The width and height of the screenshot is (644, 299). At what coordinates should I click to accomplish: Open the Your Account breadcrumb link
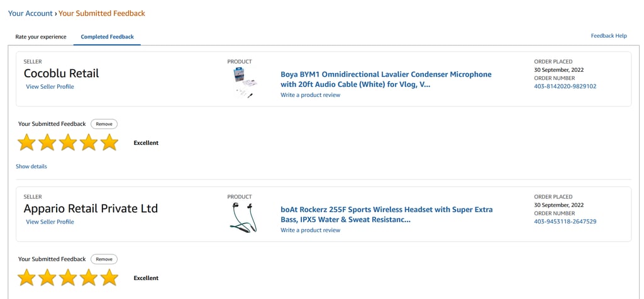click(30, 13)
